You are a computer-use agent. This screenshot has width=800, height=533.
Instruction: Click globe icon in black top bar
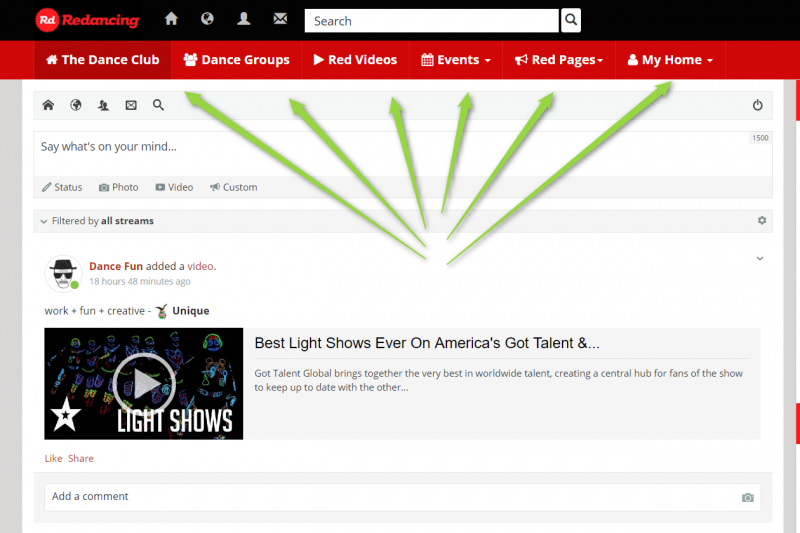(207, 19)
